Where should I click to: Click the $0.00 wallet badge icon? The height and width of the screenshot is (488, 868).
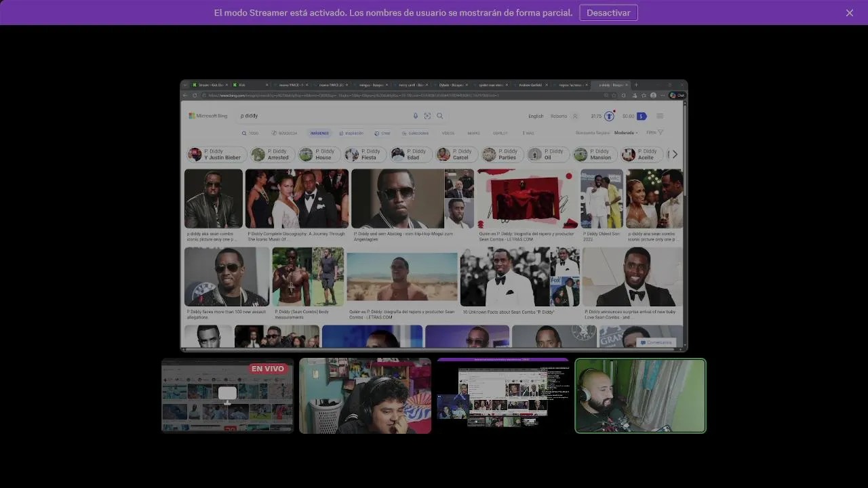[x=641, y=116]
